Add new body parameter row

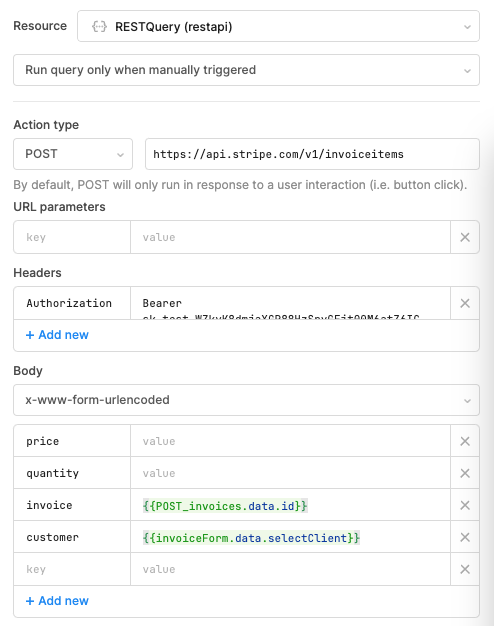(x=57, y=601)
